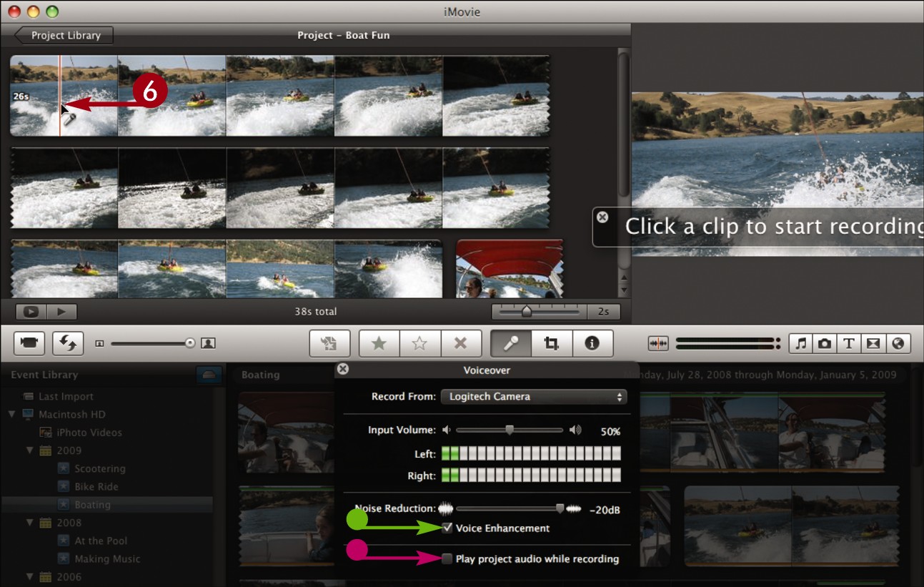Click the input volume loud speaker icon

[575, 430]
